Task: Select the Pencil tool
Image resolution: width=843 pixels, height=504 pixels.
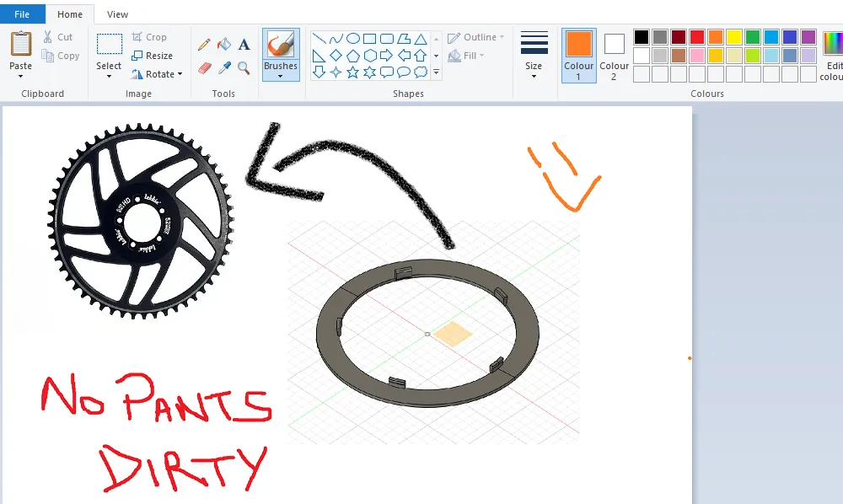Action: pos(204,44)
